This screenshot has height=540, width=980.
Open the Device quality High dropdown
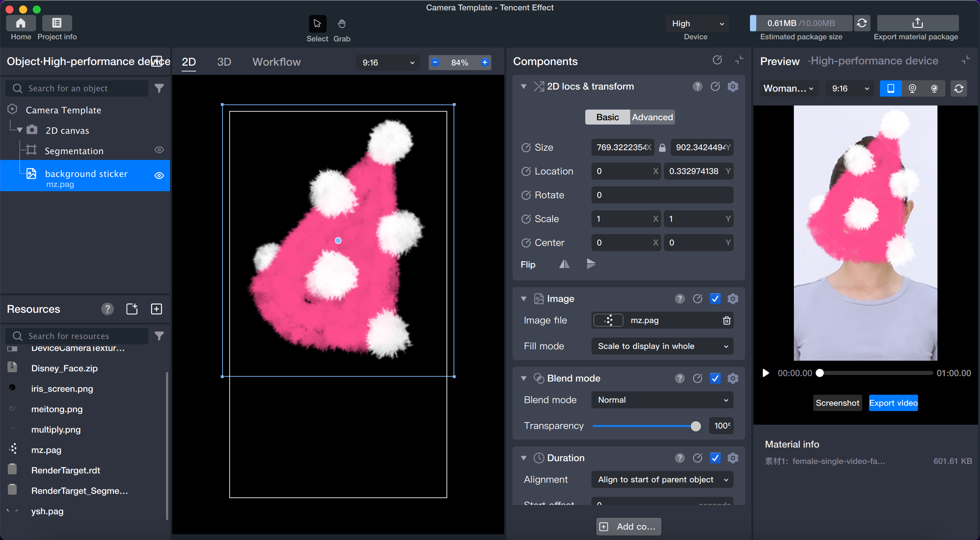pyautogui.click(x=697, y=23)
